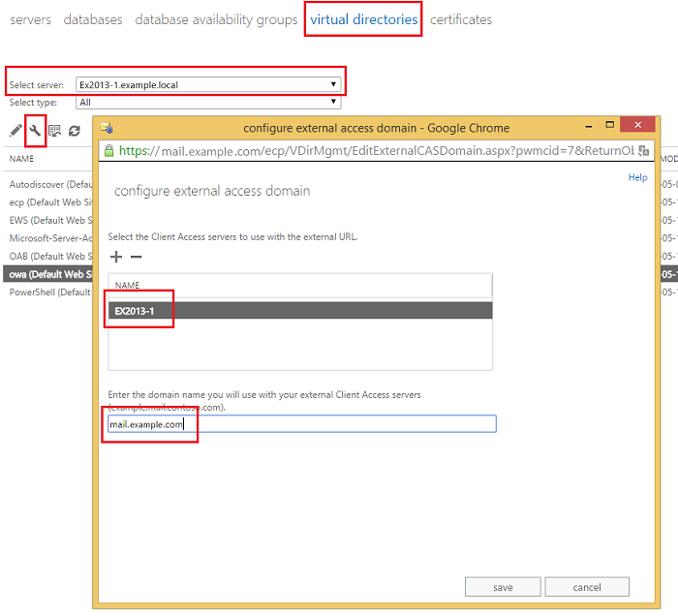Viewport: 678px width, 616px height.
Task: Click the padlock icon in address bar
Action: (x=108, y=151)
